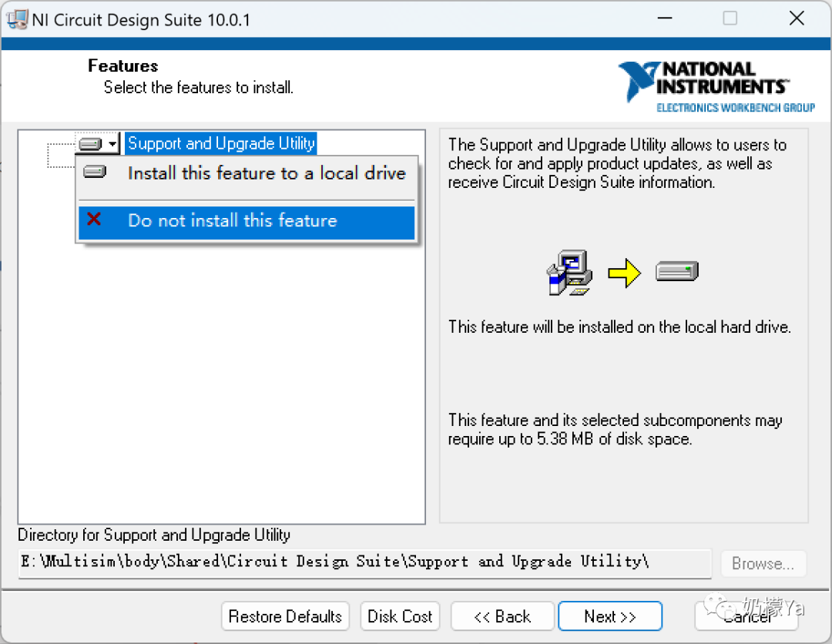Choose 'Install this feature to a local drive'
This screenshot has width=832, height=644.
tap(247, 173)
